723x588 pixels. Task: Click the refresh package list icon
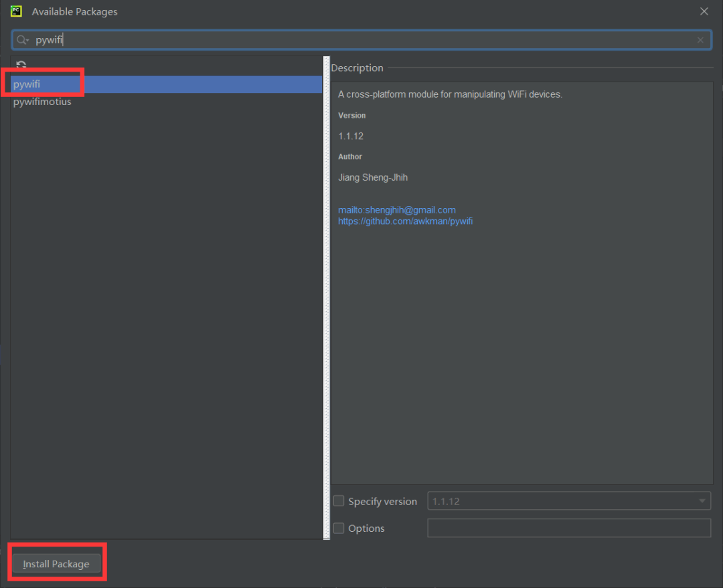(21, 65)
